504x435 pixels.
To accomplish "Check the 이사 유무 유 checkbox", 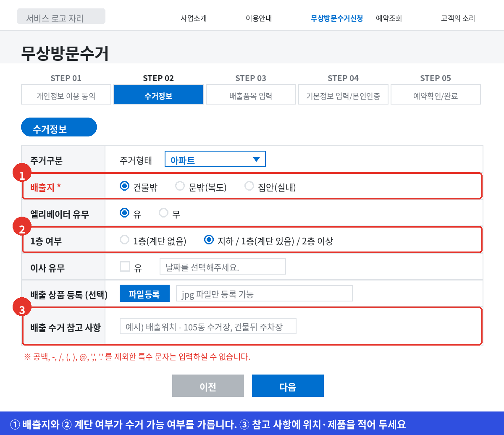I will coord(125,267).
